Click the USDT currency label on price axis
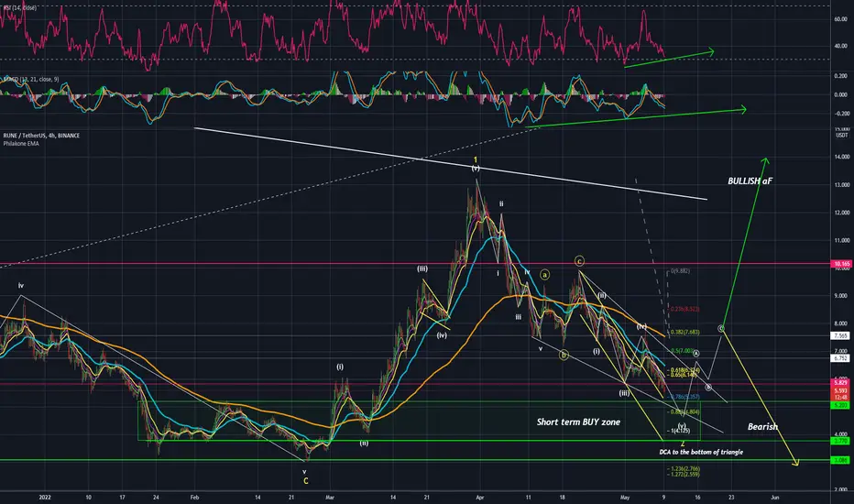This screenshot has width=854, height=504. tap(842, 135)
